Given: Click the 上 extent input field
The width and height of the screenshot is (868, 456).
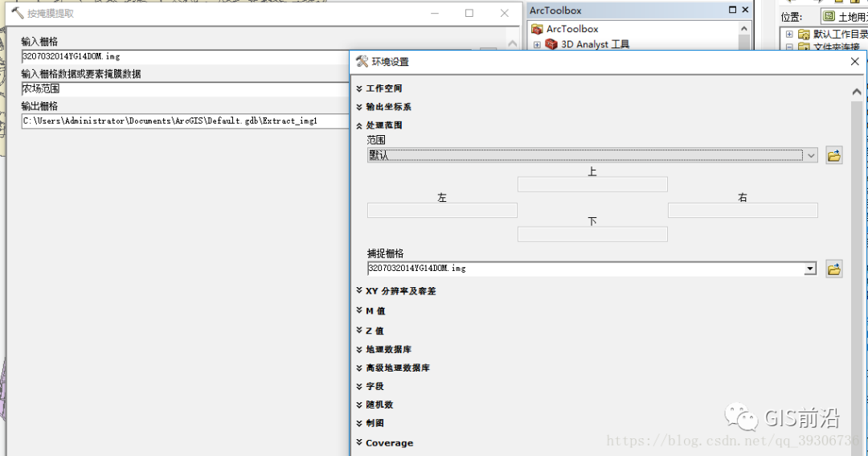Looking at the screenshot, I should pyautogui.click(x=592, y=184).
